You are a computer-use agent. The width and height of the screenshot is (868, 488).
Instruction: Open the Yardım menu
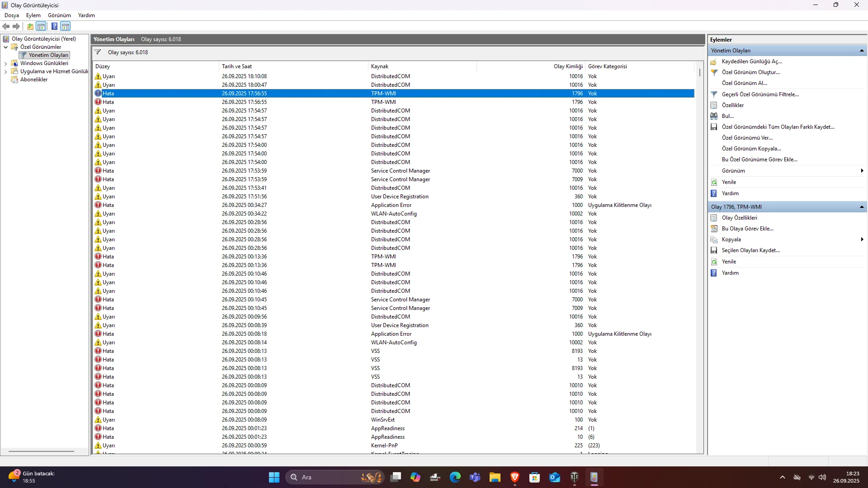[86, 15]
